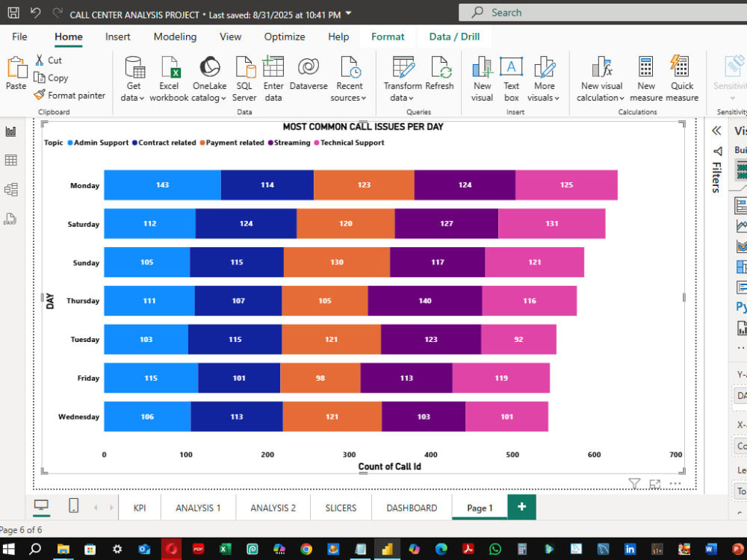Open the Format ribbon tab
Screen dimensions: 747x560
pyautogui.click(x=388, y=37)
